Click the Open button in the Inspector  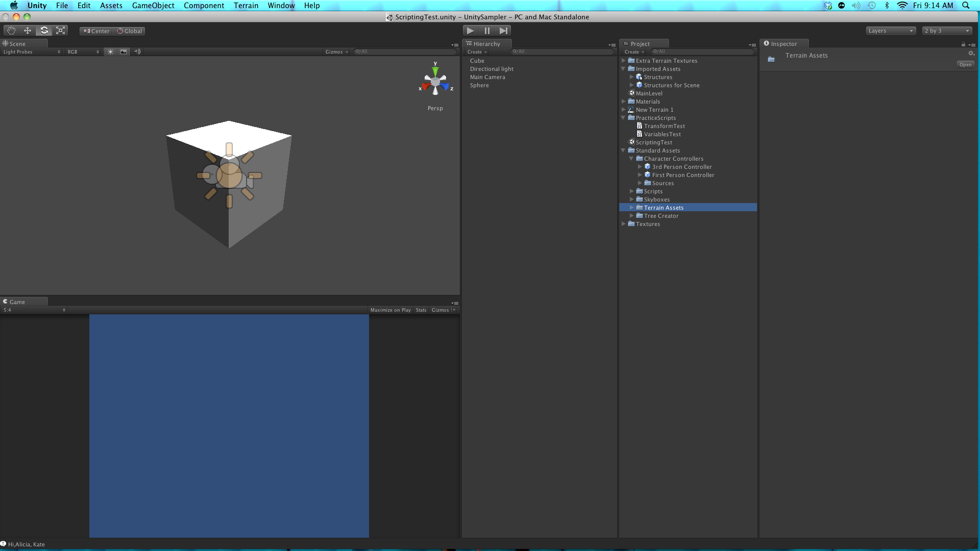coord(965,64)
